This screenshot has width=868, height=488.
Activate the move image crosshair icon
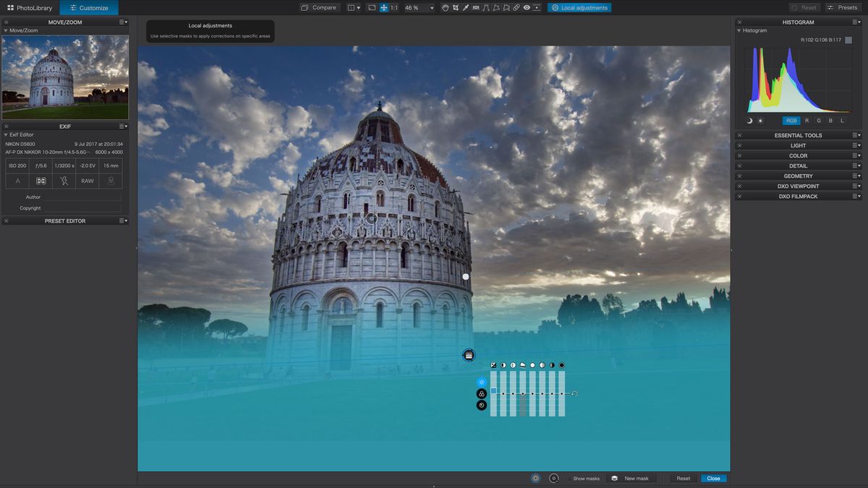(x=384, y=7)
